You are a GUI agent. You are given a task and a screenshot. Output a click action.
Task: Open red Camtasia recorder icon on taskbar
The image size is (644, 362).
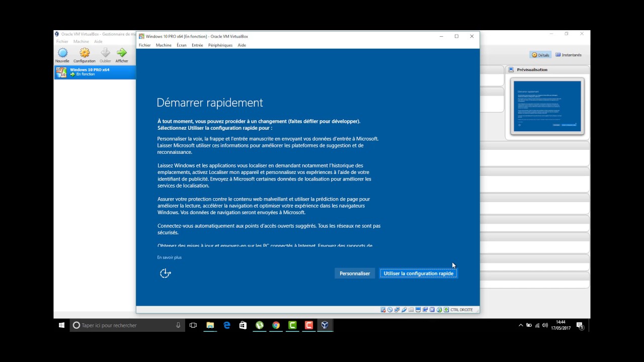click(x=309, y=325)
